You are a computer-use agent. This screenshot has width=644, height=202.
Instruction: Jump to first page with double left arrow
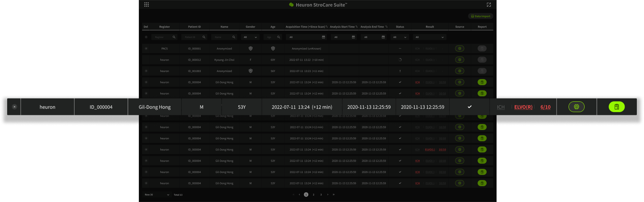293,194
